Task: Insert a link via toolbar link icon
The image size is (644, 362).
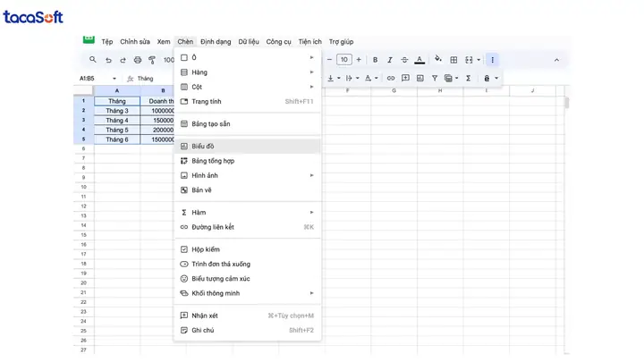Action: (391, 78)
